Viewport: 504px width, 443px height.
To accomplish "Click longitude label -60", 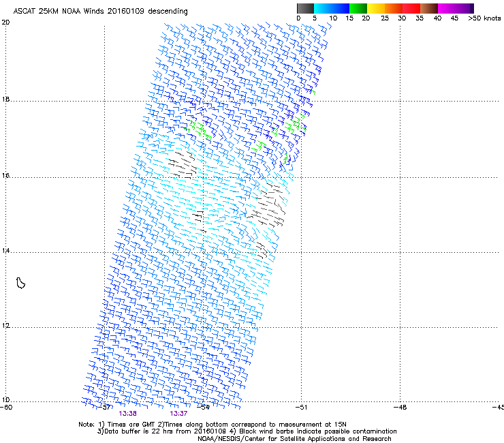I will click(x=6, y=408).
